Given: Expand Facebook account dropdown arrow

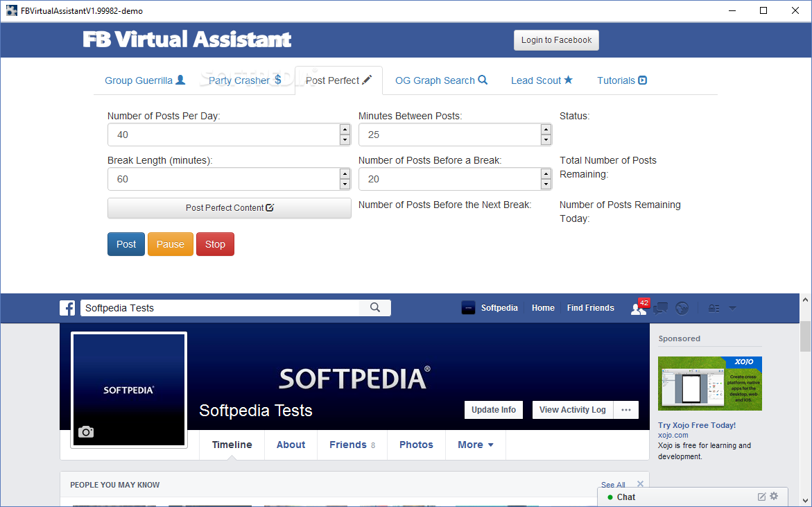Looking at the screenshot, I should (732, 308).
